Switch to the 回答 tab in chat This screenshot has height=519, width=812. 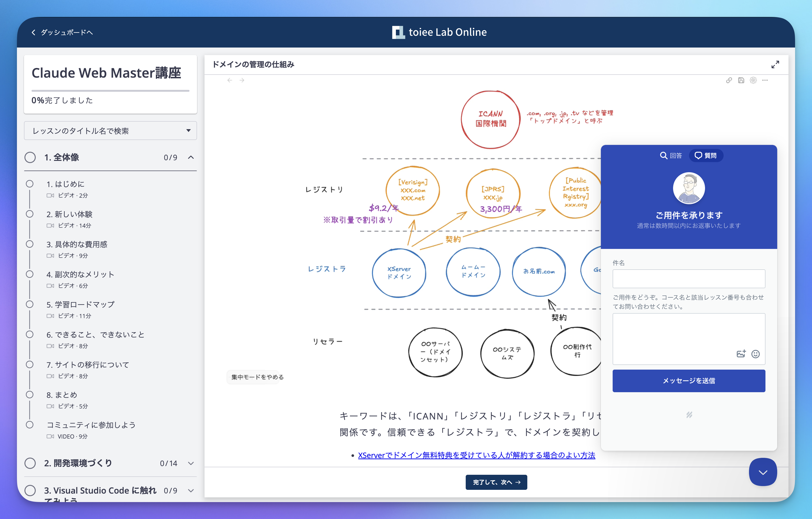(x=671, y=156)
